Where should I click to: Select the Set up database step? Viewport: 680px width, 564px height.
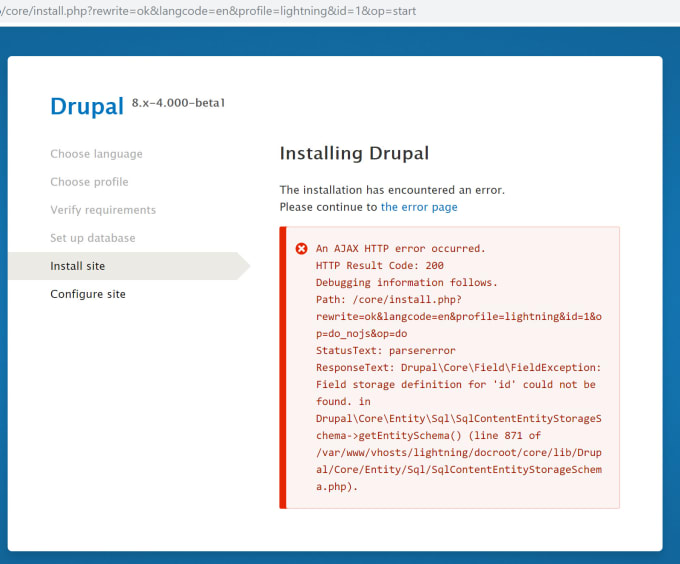tap(93, 238)
